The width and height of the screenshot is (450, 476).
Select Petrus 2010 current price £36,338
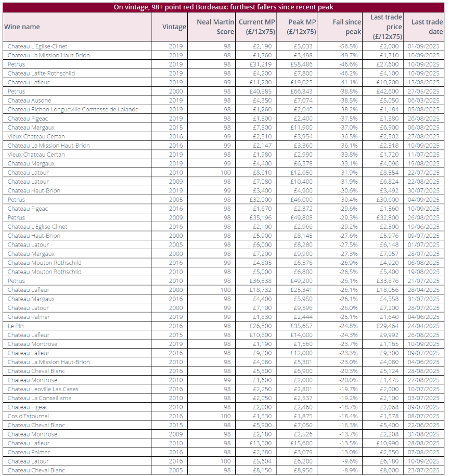point(261,281)
